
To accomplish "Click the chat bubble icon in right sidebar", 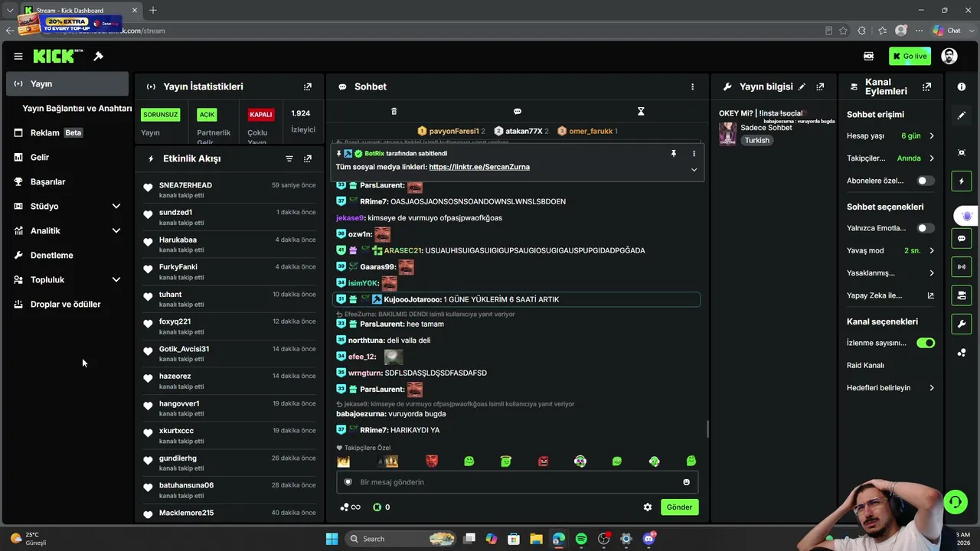I will pos(962,238).
